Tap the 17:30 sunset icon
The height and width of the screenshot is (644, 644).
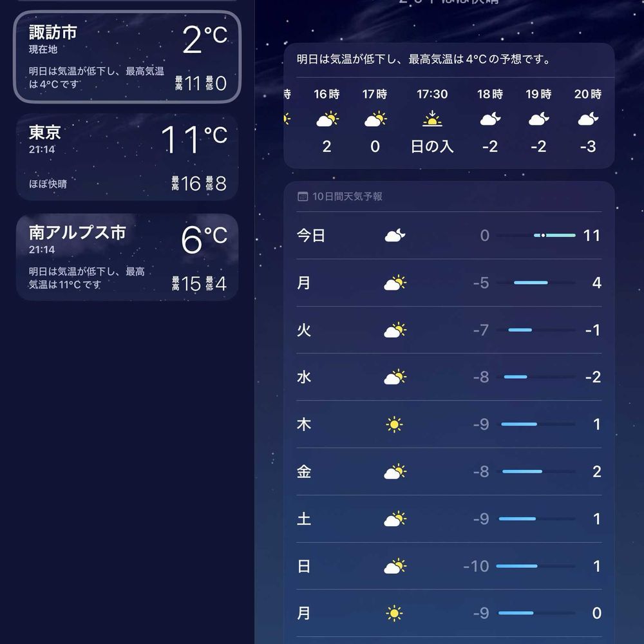point(432,118)
